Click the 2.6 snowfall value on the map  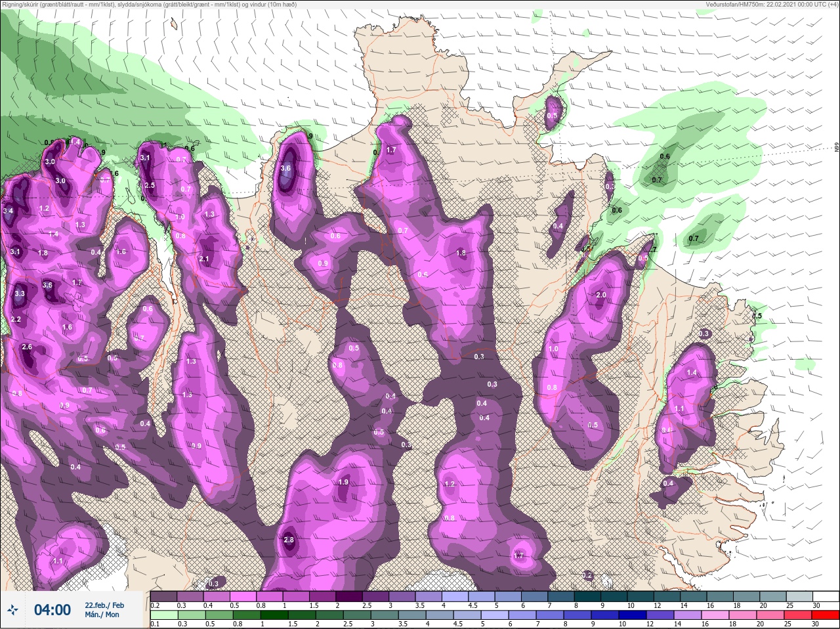click(27, 347)
